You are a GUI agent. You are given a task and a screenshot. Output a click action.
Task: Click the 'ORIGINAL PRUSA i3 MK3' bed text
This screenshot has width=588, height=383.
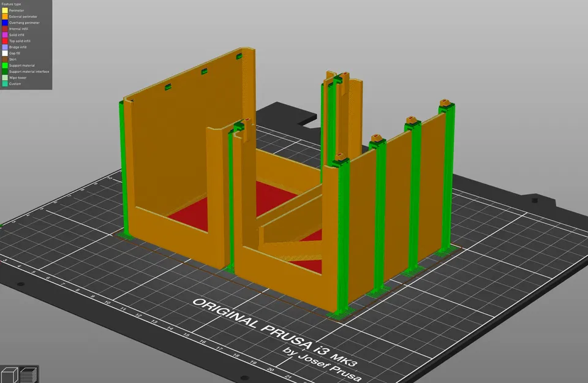[275, 332]
